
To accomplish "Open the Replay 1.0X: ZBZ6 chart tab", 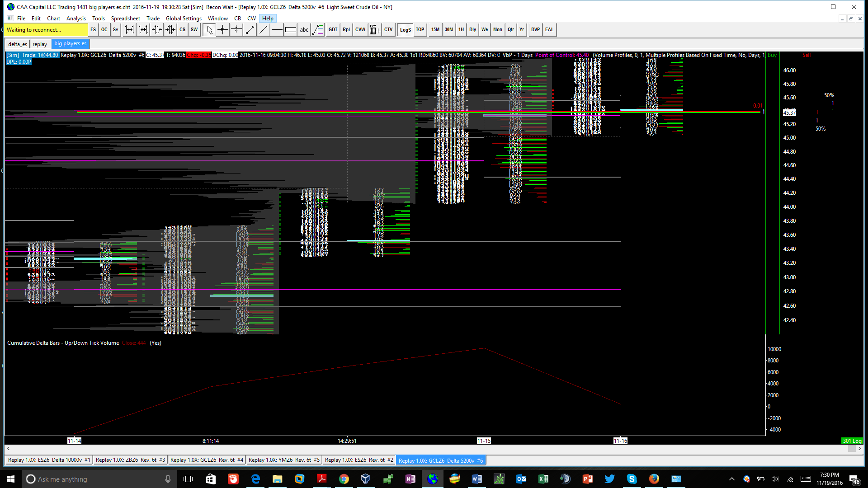I will [130, 460].
